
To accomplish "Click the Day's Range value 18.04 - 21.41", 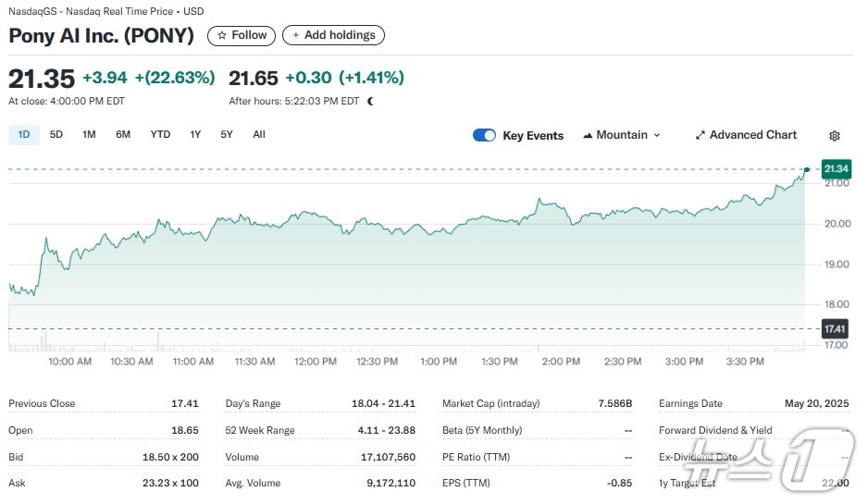I will [383, 404].
